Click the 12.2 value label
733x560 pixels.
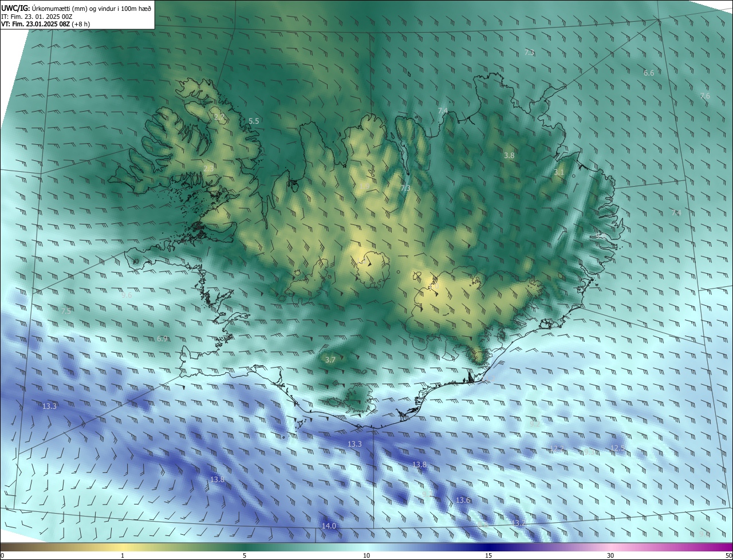[557, 448]
